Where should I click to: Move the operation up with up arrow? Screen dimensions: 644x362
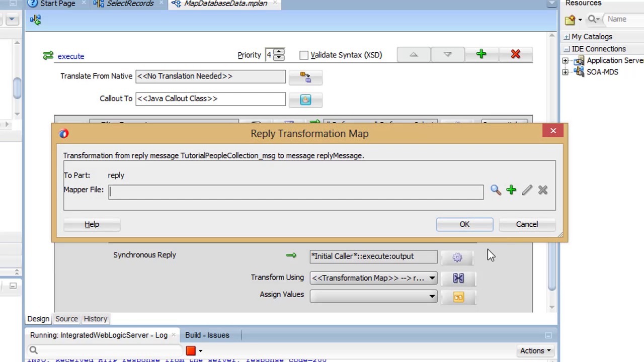click(414, 54)
